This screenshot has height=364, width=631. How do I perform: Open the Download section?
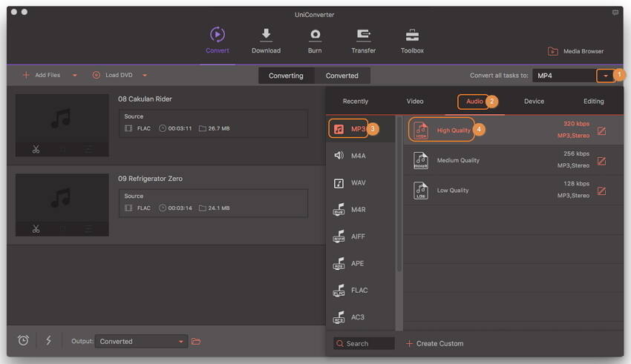tap(266, 40)
